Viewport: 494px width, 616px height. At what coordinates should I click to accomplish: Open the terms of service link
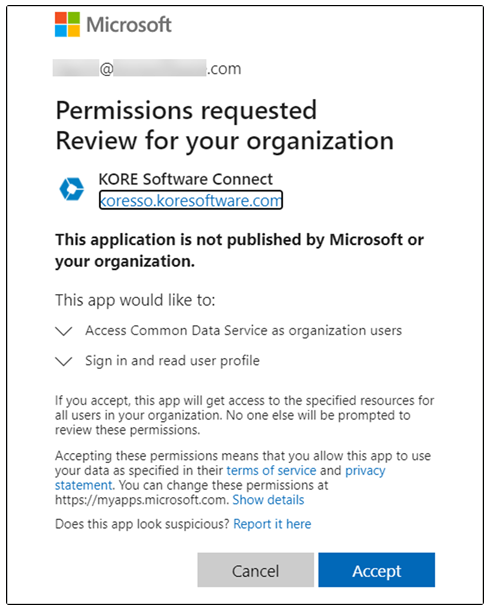click(271, 470)
